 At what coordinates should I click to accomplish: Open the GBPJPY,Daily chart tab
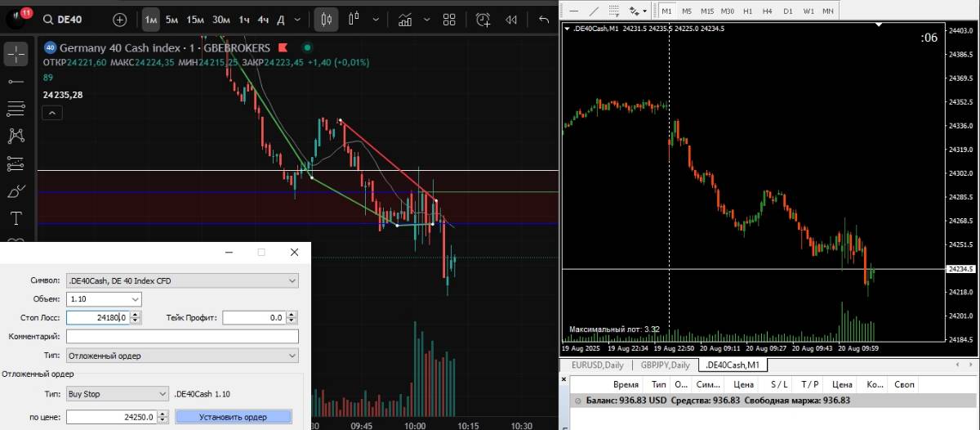coord(665,365)
